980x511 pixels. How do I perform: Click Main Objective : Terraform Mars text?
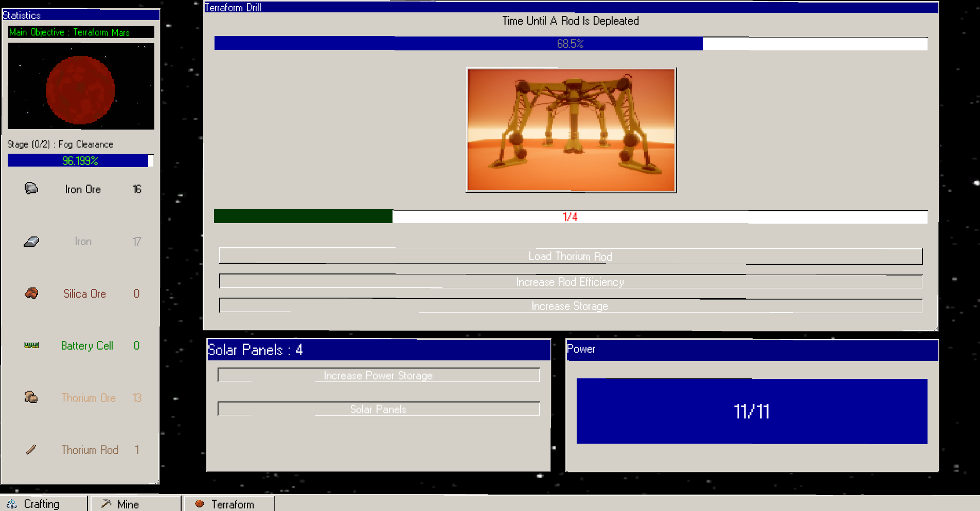[x=69, y=32]
